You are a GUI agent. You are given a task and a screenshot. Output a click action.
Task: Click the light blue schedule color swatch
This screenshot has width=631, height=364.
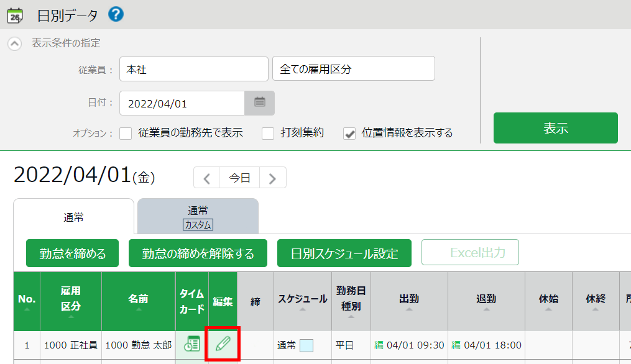(306, 345)
